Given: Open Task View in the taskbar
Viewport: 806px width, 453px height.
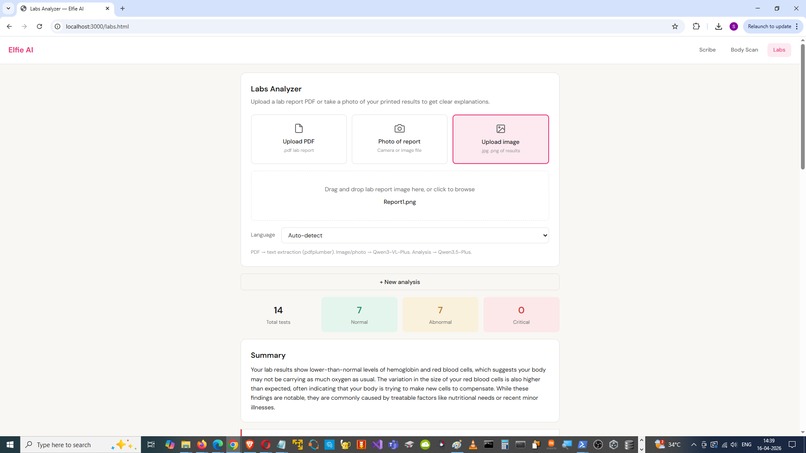Looking at the screenshot, I should pyautogui.click(x=151, y=444).
